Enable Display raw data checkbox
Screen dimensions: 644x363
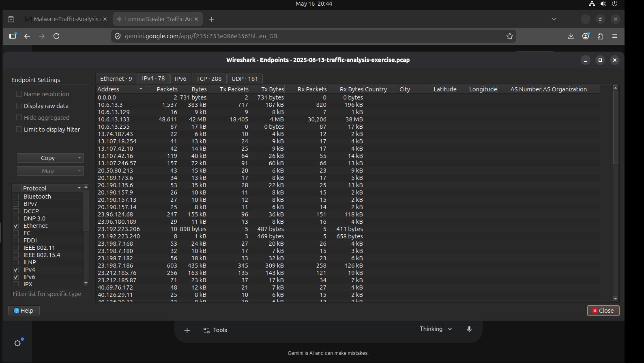(19, 106)
